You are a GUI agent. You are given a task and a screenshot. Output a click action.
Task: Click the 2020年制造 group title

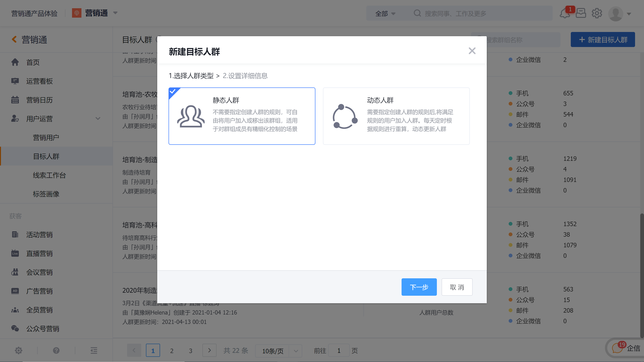(140, 290)
